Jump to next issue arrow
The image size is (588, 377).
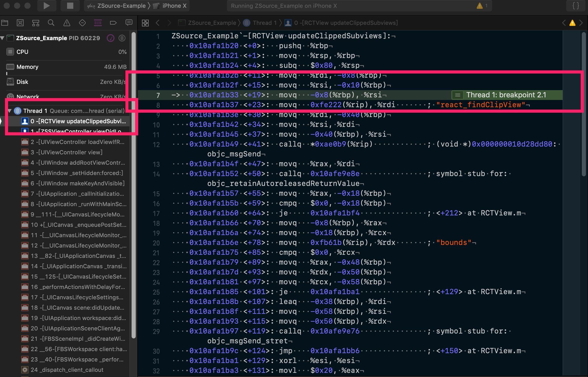pyautogui.click(x=581, y=23)
